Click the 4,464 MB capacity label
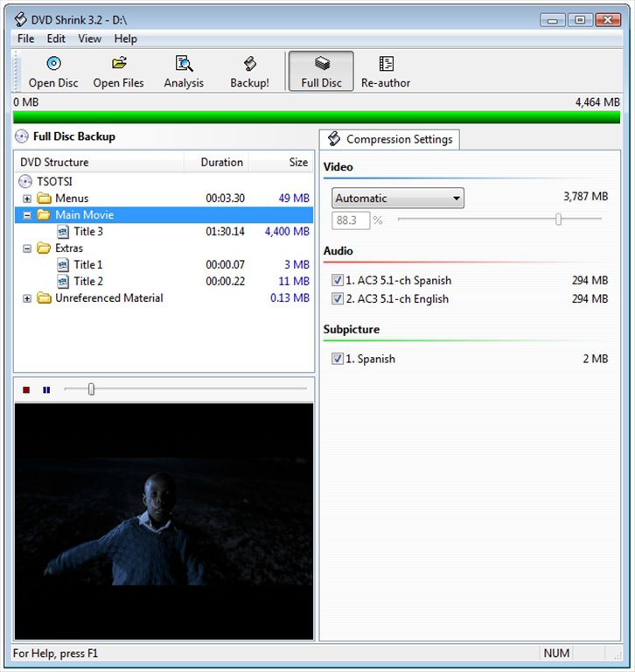This screenshot has width=635, height=672. [597, 102]
